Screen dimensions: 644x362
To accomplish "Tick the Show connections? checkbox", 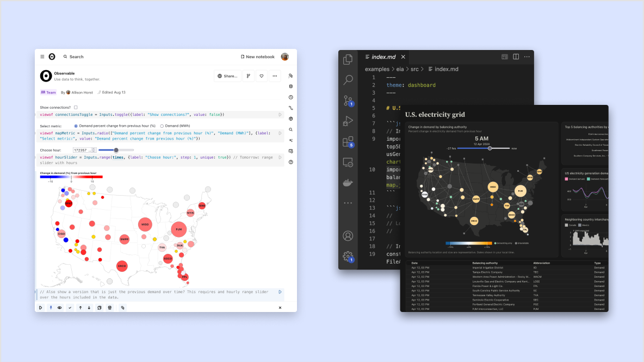I will click(76, 107).
